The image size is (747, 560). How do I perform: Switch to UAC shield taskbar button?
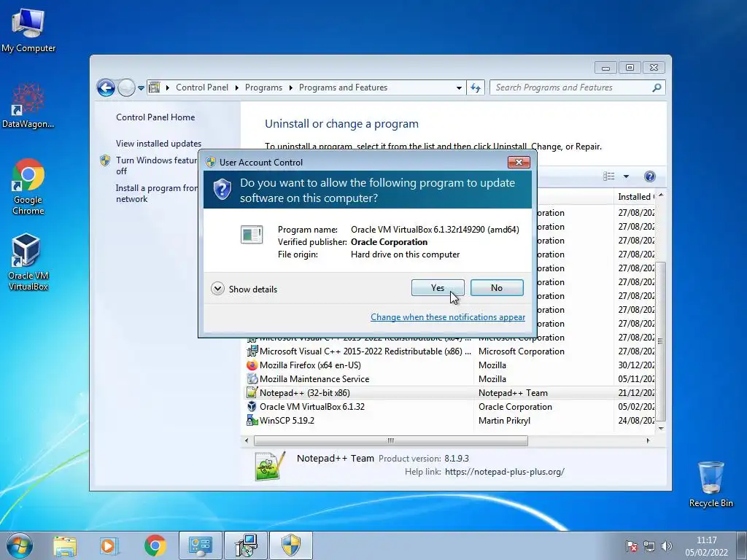tap(291, 545)
